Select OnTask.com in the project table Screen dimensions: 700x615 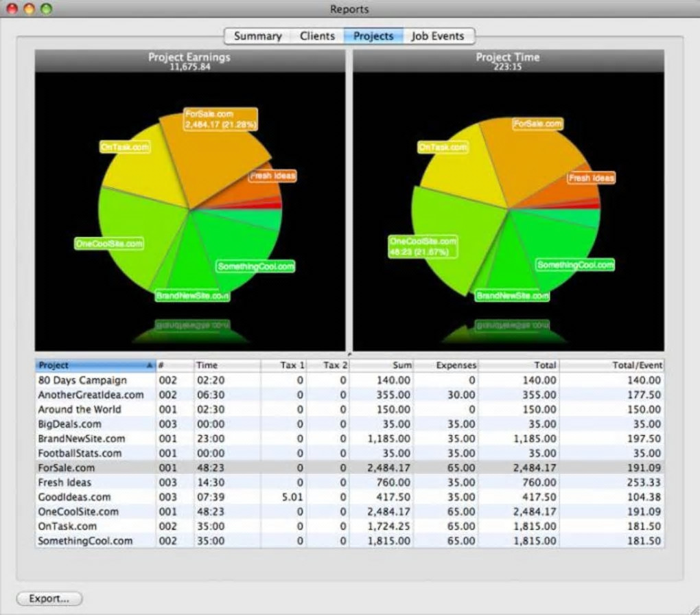click(349, 526)
